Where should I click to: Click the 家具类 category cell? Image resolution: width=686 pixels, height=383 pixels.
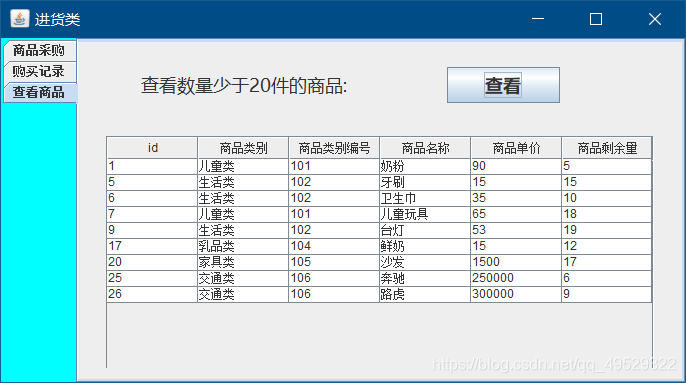coord(243,262)
